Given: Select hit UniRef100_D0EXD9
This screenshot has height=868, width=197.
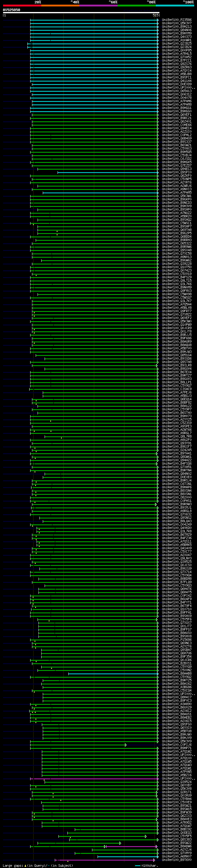Looking at the screenshot, I should tap(177, 84).
